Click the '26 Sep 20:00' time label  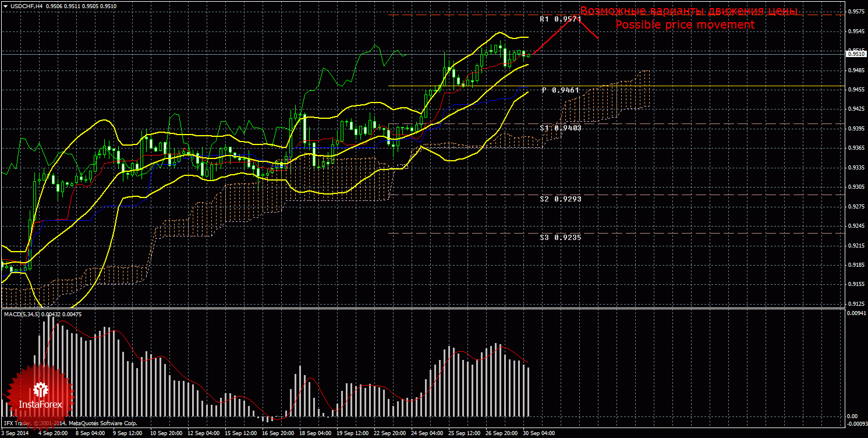501,433
